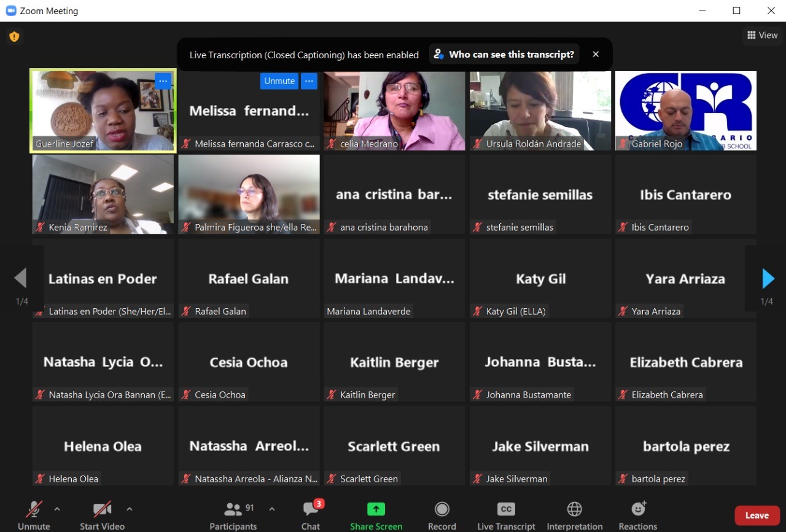Image resolution: width=786 pixels, height=532 pixels.
Task: Open more options on Guerline Jozef's tile
Action: tap(163, 81)
